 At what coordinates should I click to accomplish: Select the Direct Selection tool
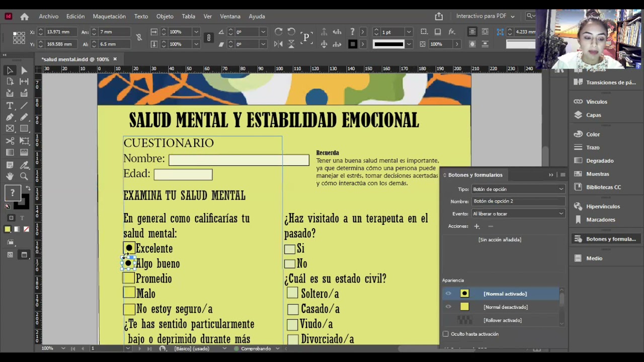[x=24, y=70]
